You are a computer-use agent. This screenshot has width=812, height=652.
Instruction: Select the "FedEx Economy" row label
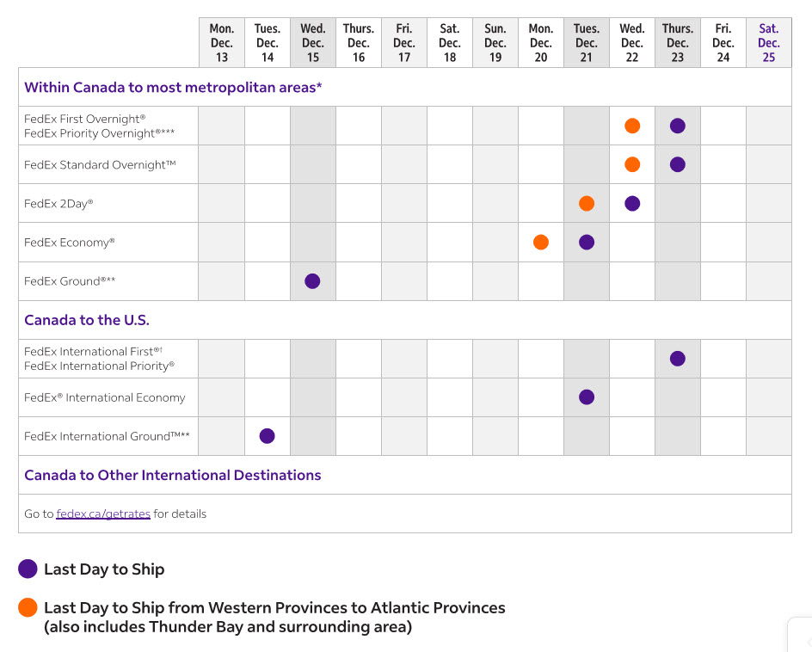[69, 243]
